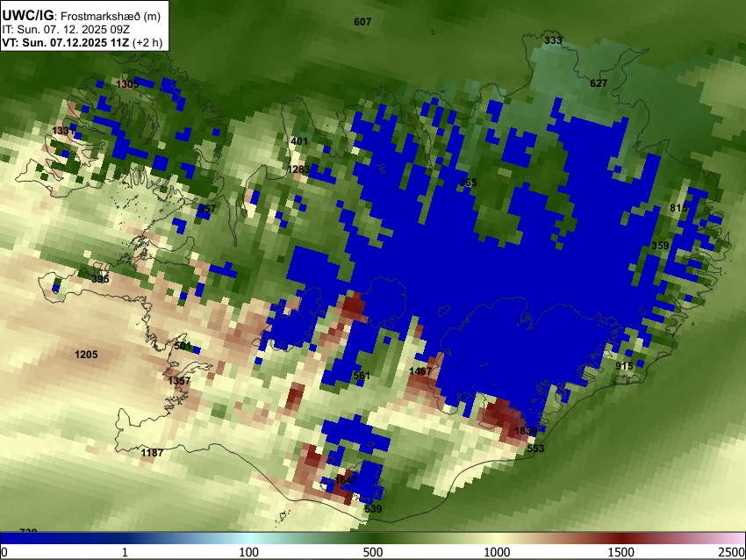Pick the pale cyan segment of the legend bar
Image resolution: width=746 pixels, height=560 pixels.
249,538
